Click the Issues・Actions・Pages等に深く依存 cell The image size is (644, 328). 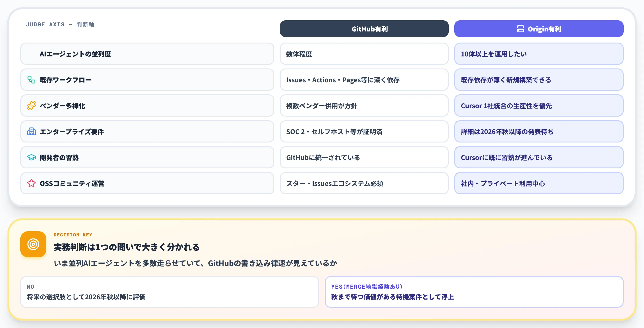click(364, 80)
